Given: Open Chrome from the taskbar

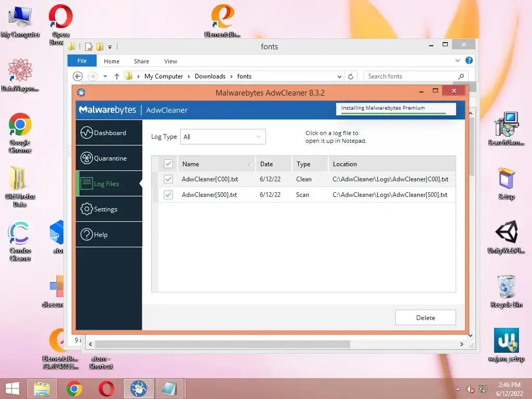Looking at the screenshot, I should [74, 389].
